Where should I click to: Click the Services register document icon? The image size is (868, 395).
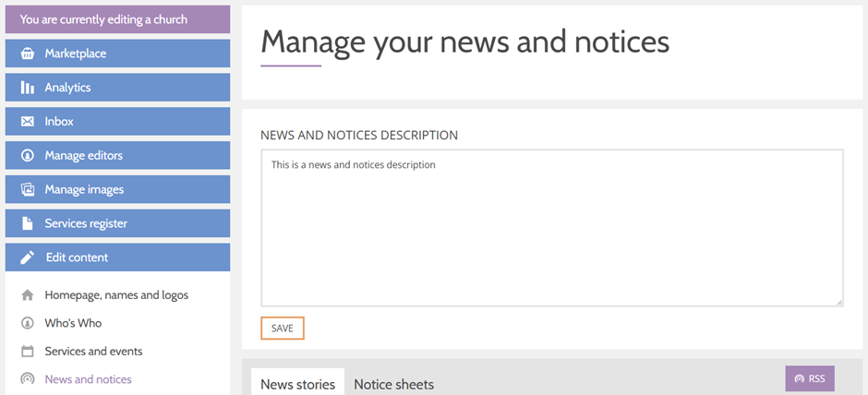pos(27,223)
